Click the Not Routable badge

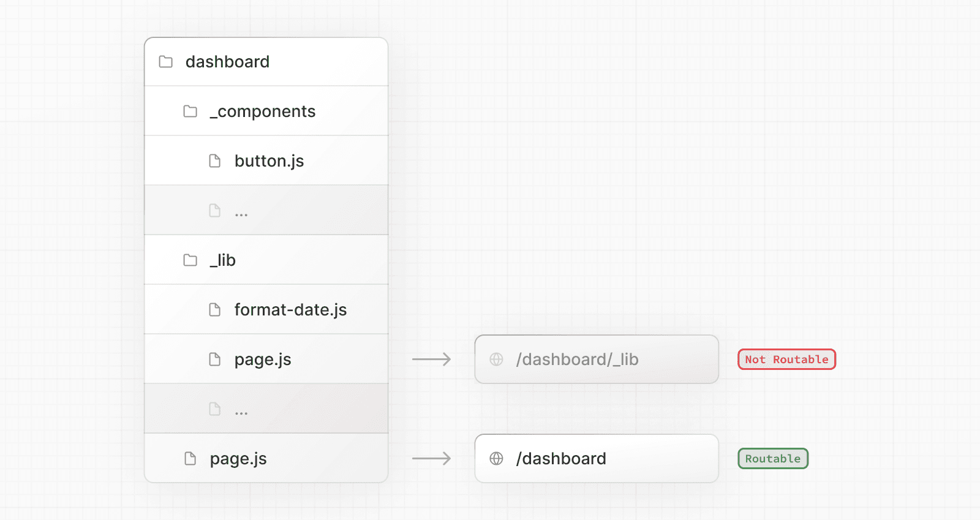786,360
